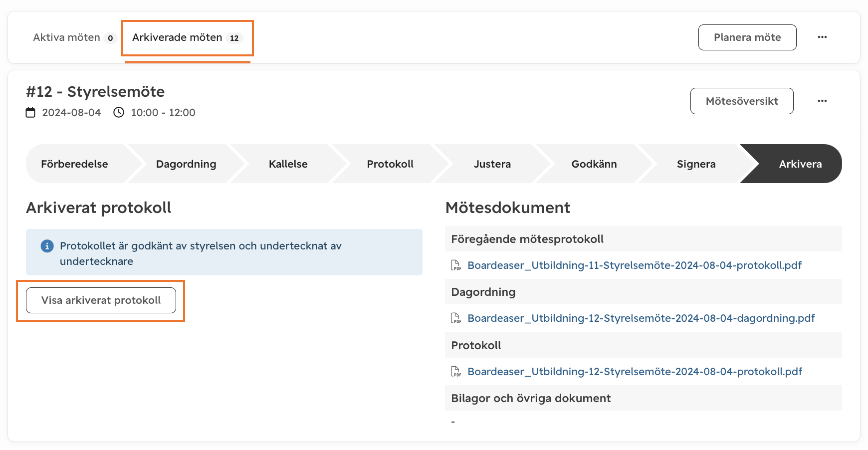Click the Planera möte button
Viewport: 868px width, 450px height.
747,37
